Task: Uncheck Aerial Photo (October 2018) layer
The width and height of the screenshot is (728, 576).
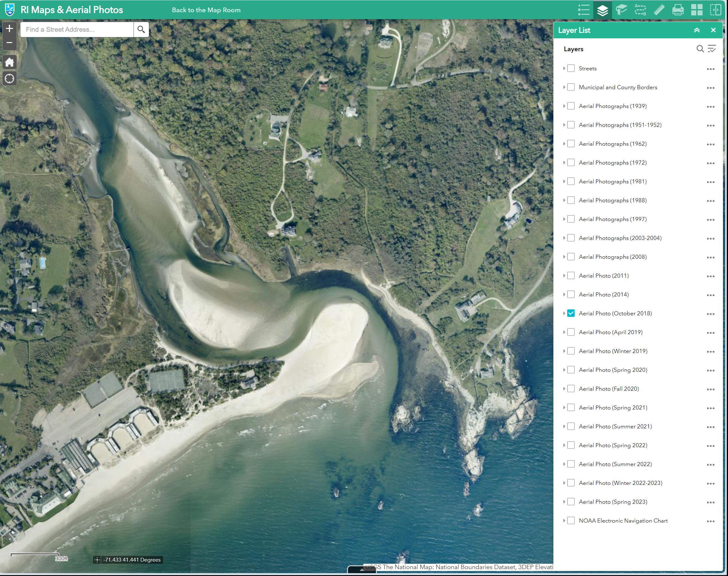Action: click(571, 313)
